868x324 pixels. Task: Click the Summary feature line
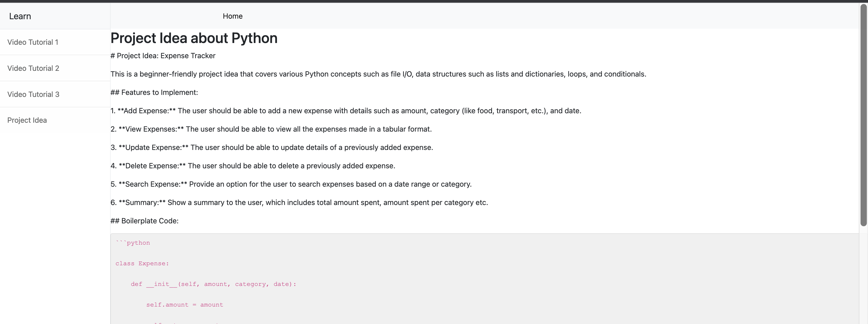(x=299, y=202)
